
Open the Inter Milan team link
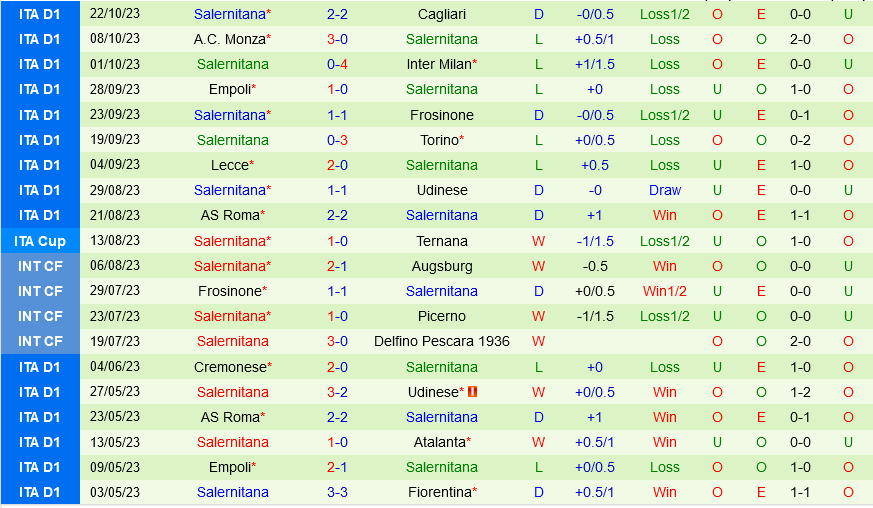click(439, 64)
